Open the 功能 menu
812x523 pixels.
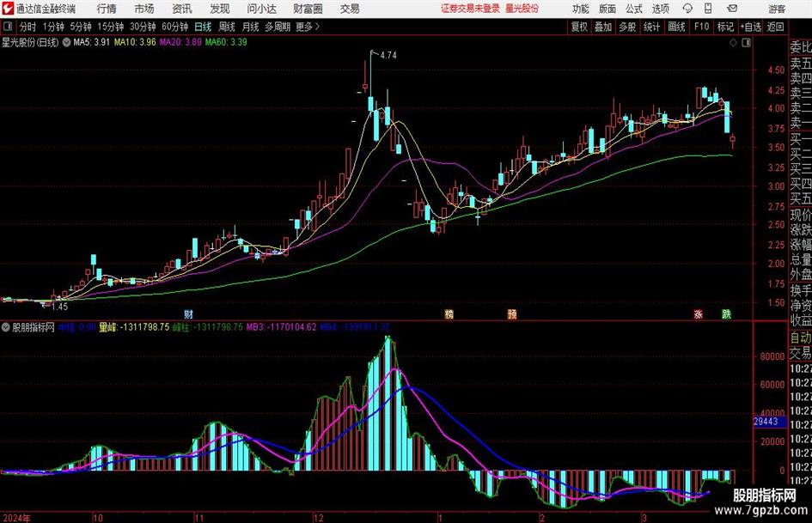[581, 9]
